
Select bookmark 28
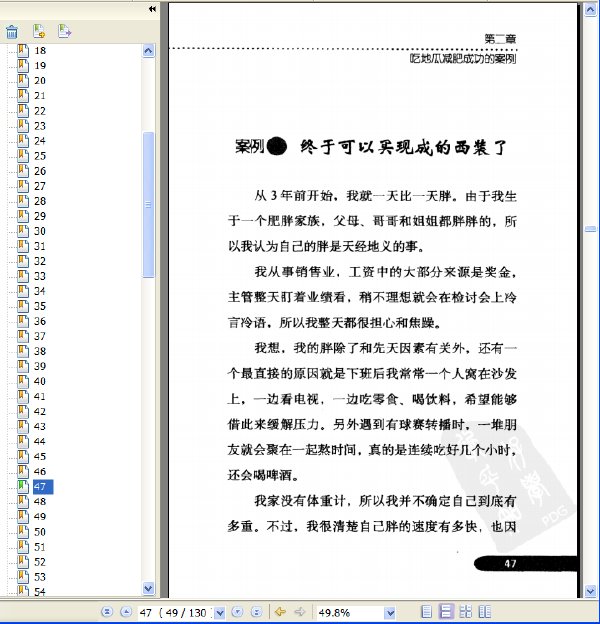(x=40, y=201)
